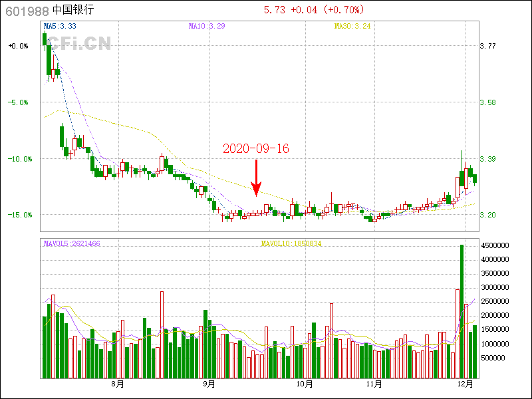Click the 9月 label on time axis

pos(209,384)
